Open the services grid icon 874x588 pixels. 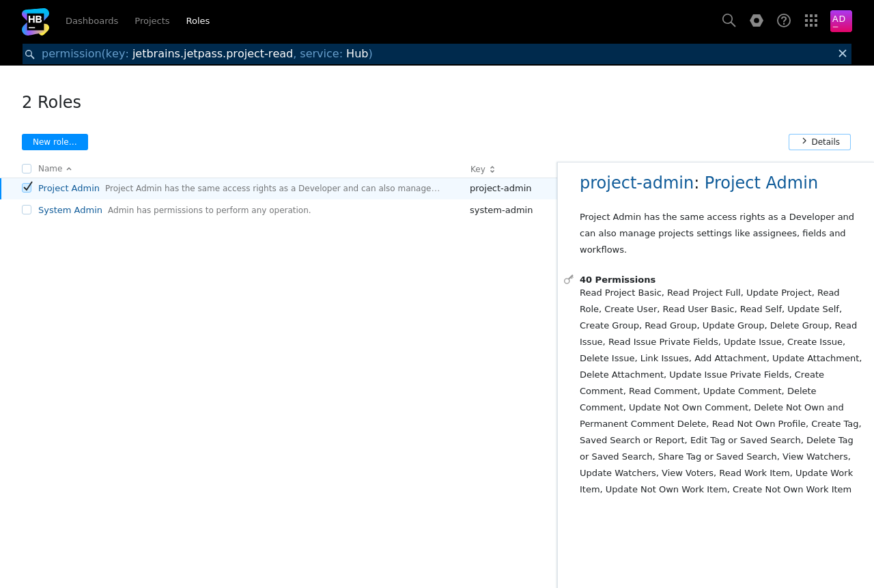point(811,20)
